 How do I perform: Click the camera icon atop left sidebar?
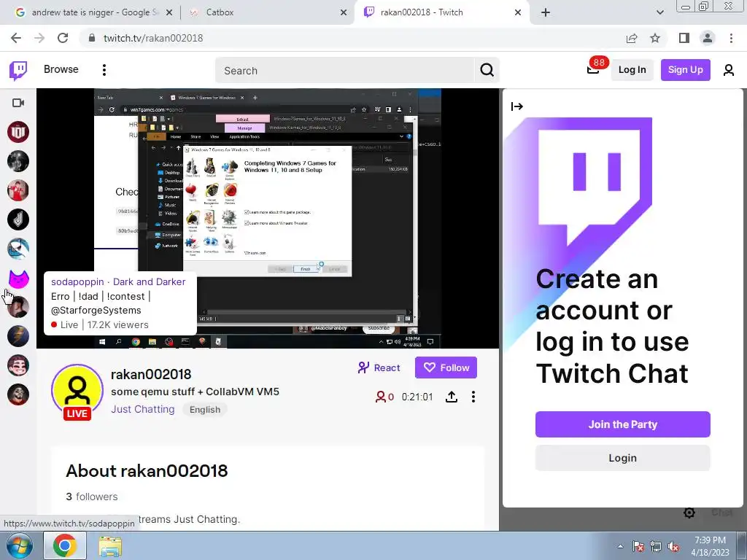click(x=18, y=103)
